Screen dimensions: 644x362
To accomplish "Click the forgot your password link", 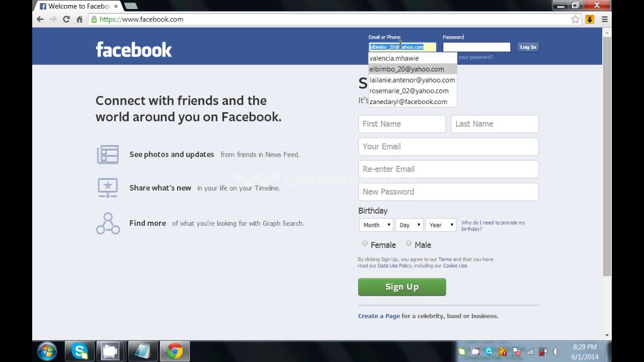I will pos(475,57).
